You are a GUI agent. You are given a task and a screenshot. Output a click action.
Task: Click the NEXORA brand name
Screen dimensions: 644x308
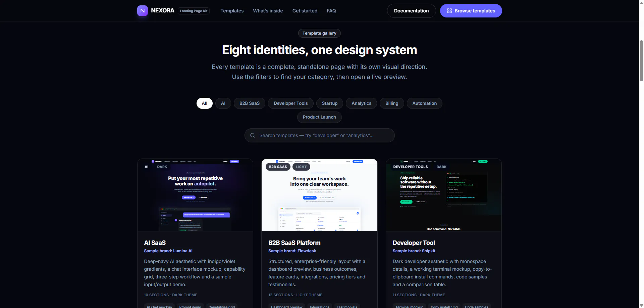pyautogui.click(x=163, y=10)
